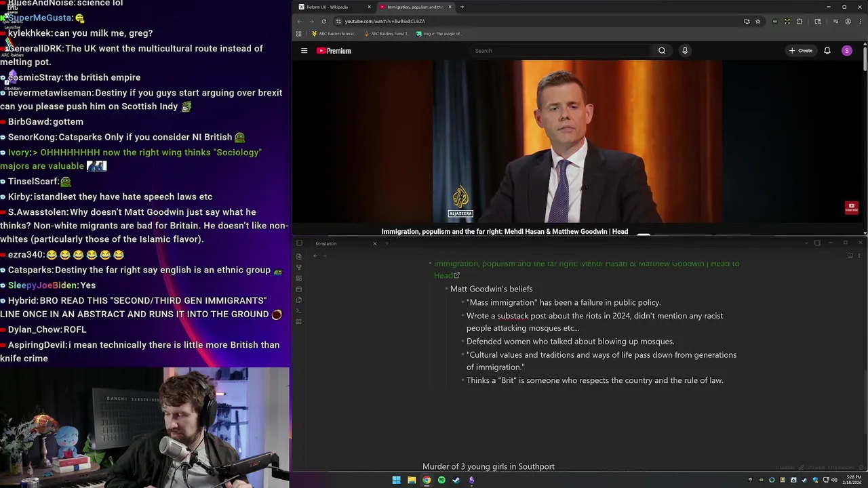
Task: Click Defended women mosques bullet text
Action: (x=570, y=342)
